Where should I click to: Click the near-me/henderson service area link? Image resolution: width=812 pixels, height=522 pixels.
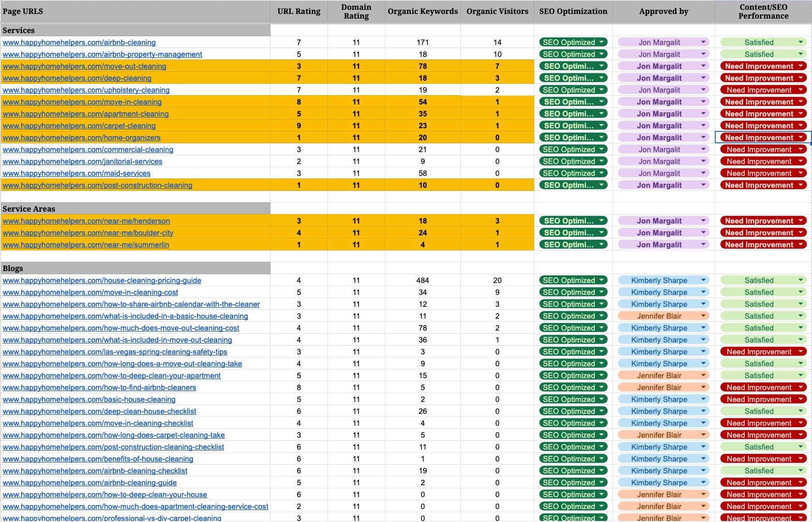tap(86, 221)
